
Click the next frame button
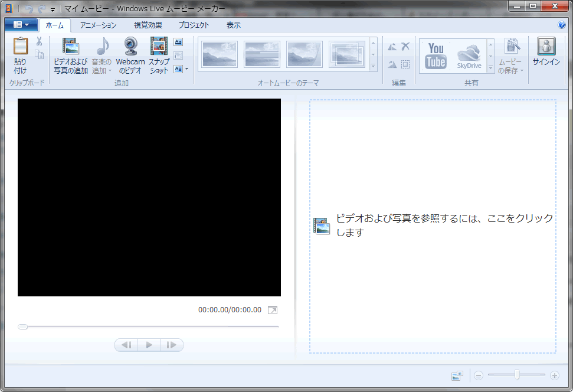[171, 345]
